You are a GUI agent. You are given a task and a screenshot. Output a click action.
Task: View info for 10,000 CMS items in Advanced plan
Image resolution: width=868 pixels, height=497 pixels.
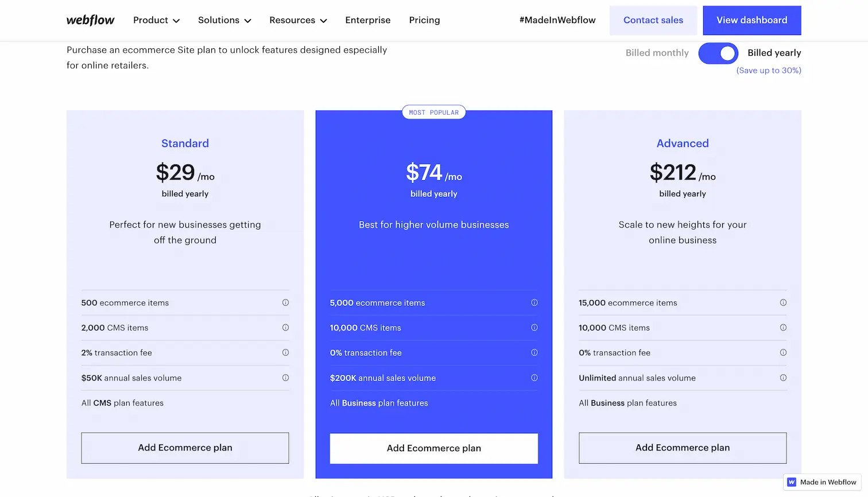coord(783,328)
